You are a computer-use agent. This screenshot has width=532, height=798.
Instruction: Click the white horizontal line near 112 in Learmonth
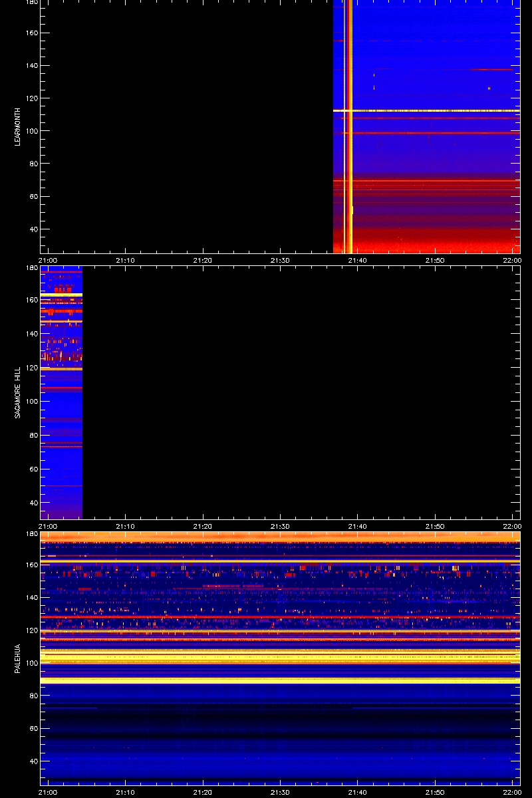[426, 110]
